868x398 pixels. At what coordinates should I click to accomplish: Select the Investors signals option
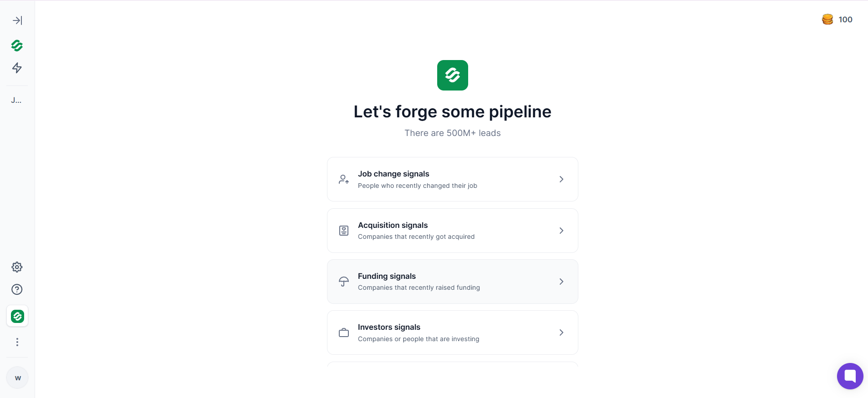[x=453, y=333]
